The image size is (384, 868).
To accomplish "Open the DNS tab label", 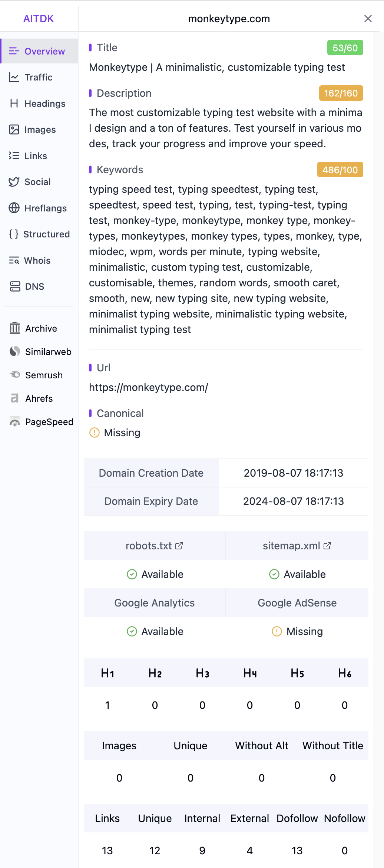I will pos(35,286).
